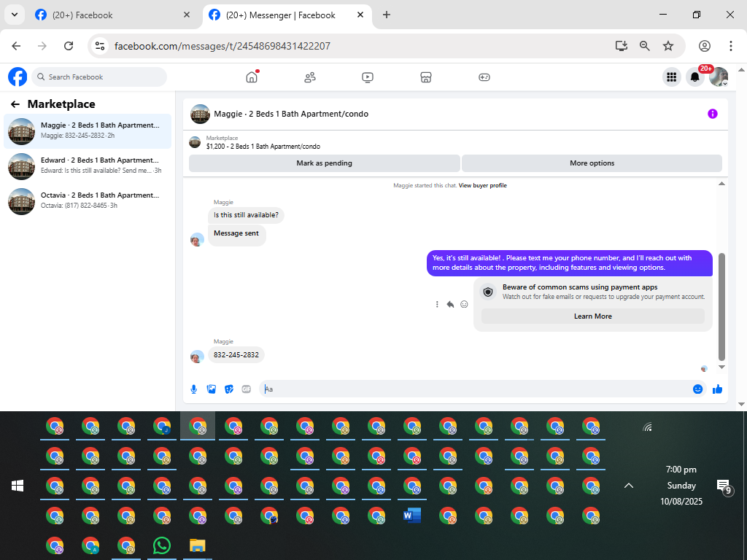The height and width of the screenshot is (560, 747).
Task: Open Chrome profile icon
Action: pos(705,46)
